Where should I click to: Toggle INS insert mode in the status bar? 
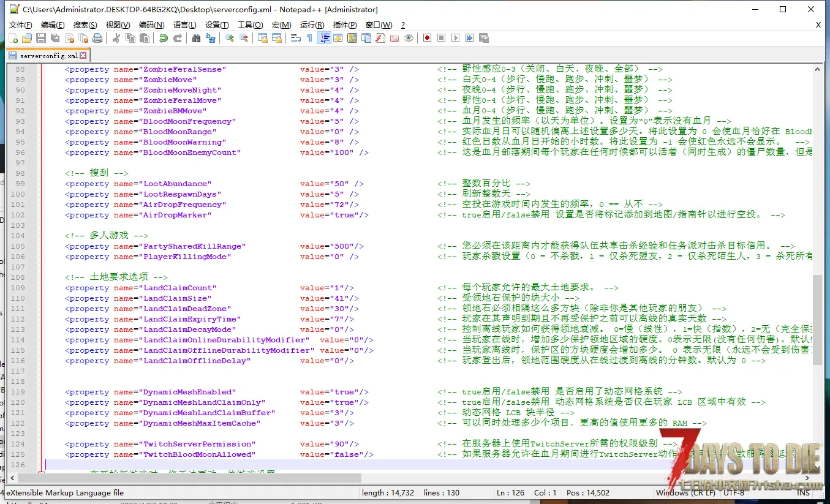(803, 492)
